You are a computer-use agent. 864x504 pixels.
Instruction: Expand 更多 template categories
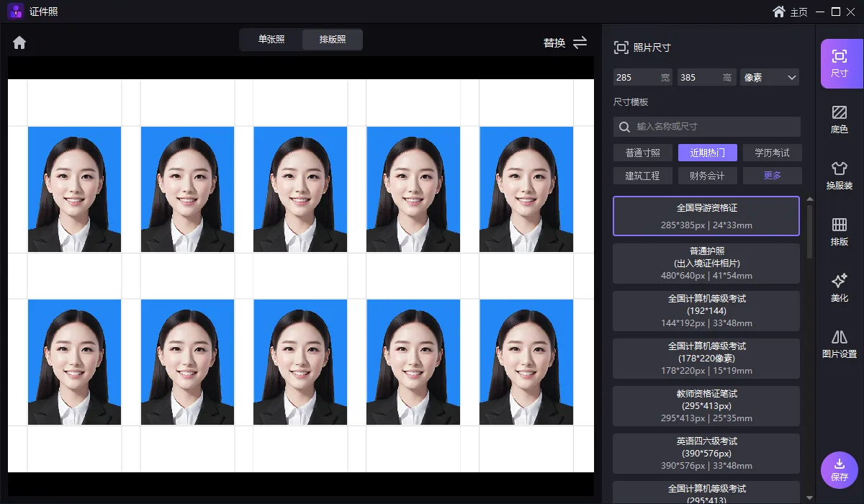point(772,175)
